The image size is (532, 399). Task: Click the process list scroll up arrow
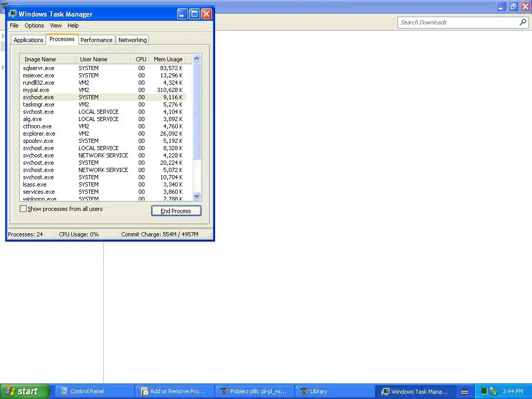(x=196, y=59)
